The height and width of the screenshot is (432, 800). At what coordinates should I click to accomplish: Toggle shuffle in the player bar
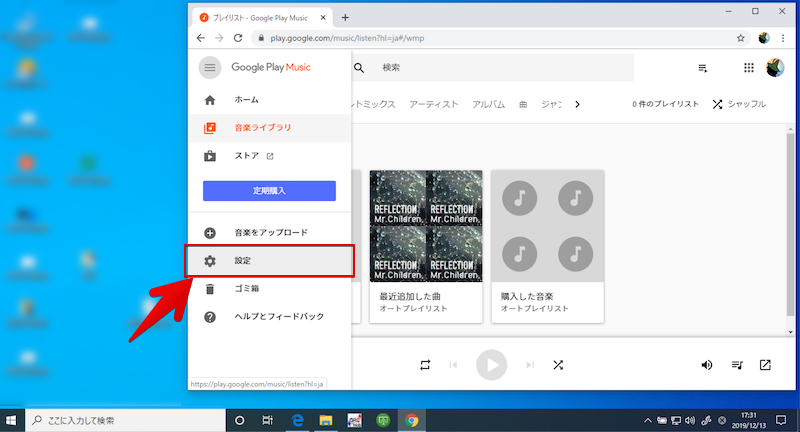click(x=558, y=365)
